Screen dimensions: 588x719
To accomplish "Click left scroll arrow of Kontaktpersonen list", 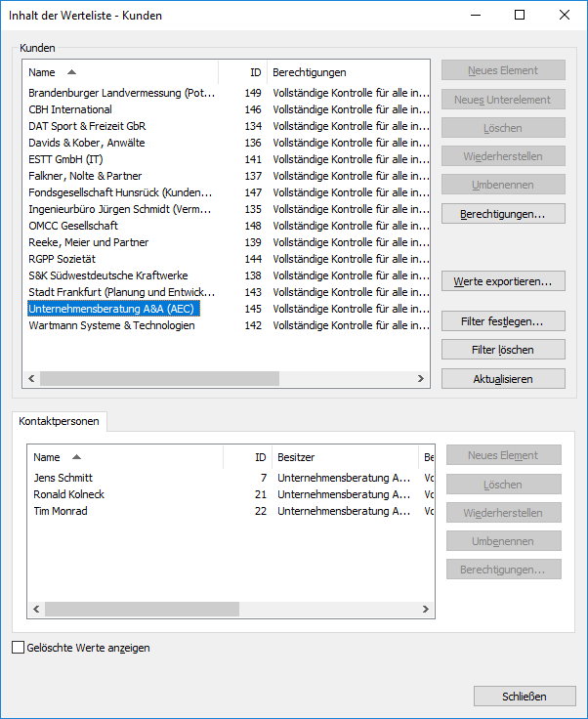I will click(36, 610).
